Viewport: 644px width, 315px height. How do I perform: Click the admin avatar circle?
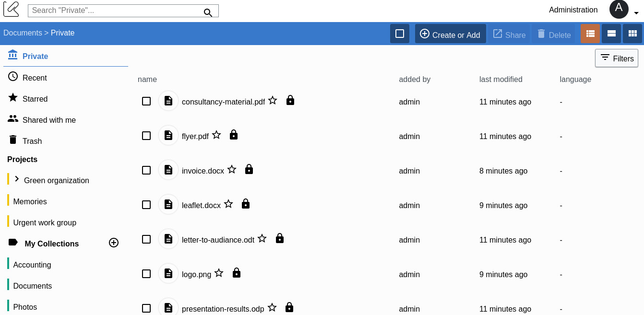click(619, 9)
